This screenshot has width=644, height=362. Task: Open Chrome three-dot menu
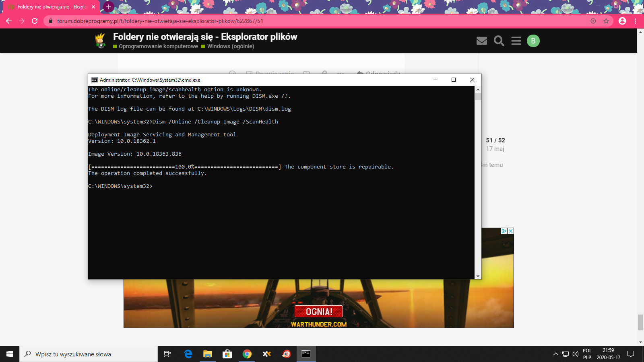click(636, 21)
